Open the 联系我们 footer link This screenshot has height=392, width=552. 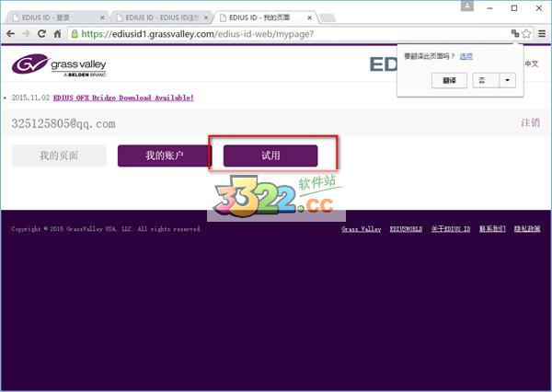point(492,229)
